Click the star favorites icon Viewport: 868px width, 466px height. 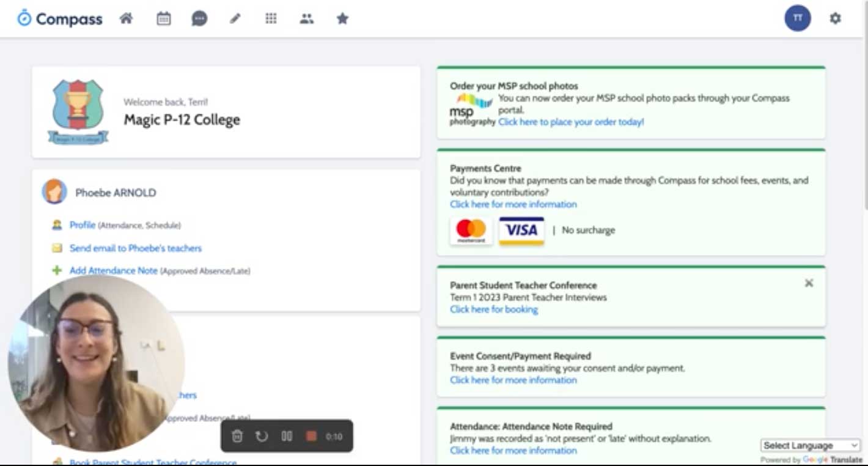coord(342,18)
